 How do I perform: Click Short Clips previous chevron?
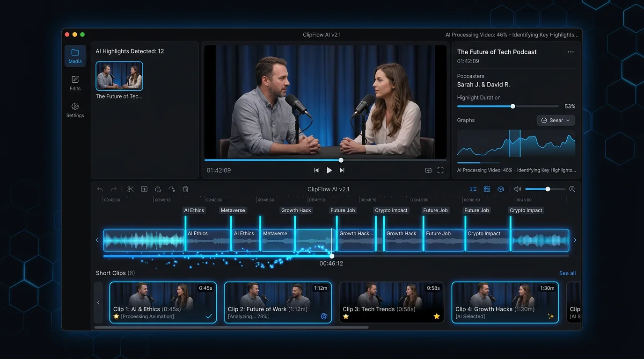[98, 302]
